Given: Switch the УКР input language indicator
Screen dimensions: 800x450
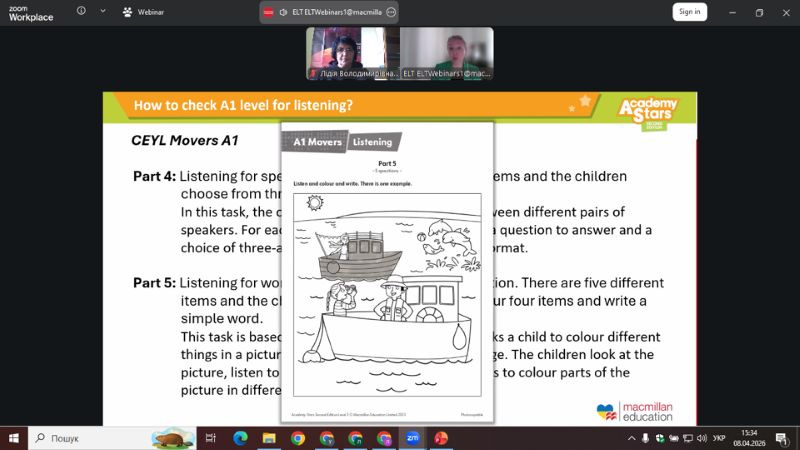Looking at the screenshot, I should [719, 438].
